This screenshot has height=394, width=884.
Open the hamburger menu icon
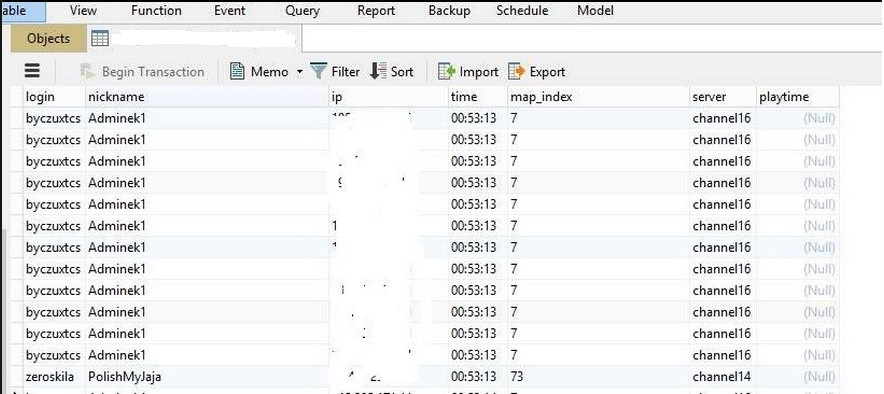[x=32, y=71]
